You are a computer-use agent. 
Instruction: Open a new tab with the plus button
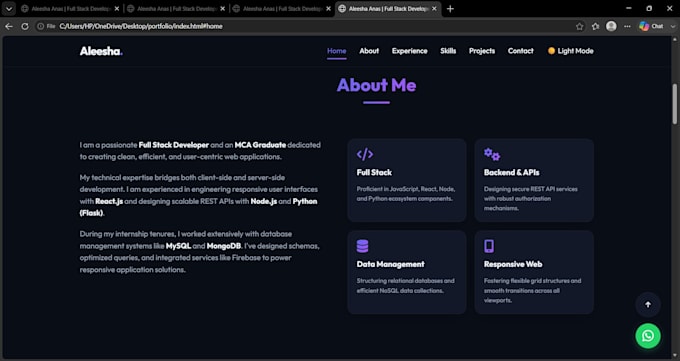click(x=450, y=9)
